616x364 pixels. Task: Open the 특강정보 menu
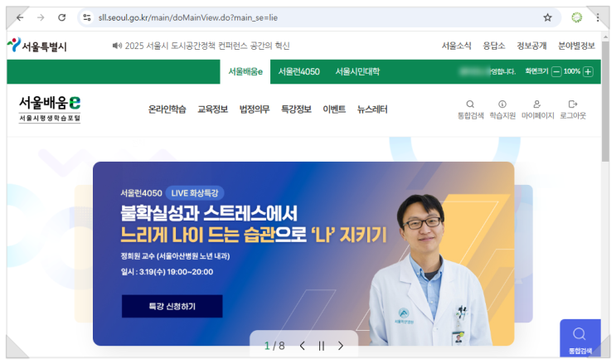click(x=296, y=109)
